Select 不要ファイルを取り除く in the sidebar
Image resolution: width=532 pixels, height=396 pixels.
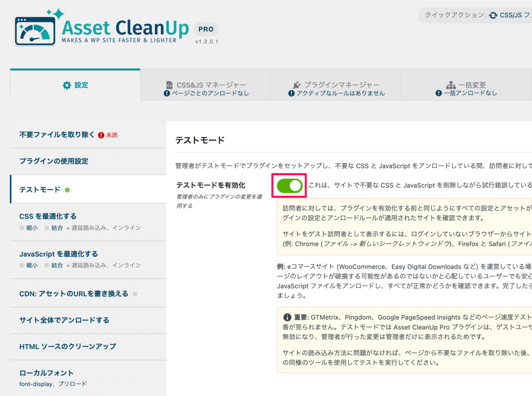(88, 135)
